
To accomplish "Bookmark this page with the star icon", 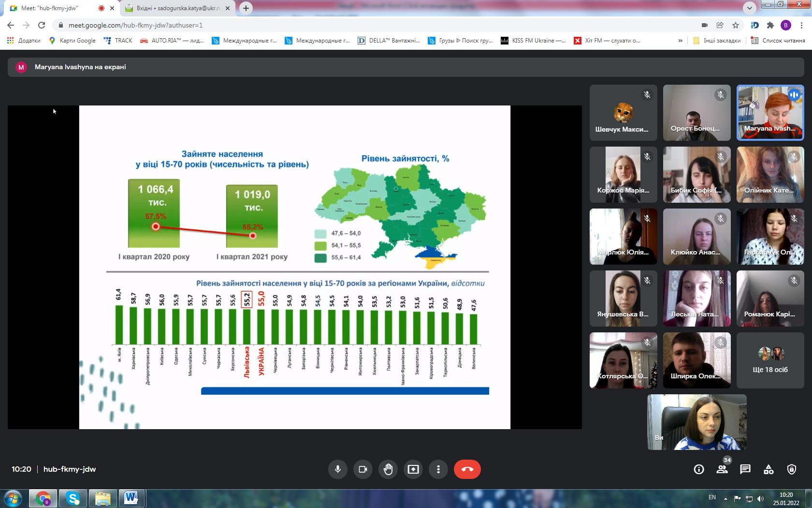I will [x=736, y=25].
